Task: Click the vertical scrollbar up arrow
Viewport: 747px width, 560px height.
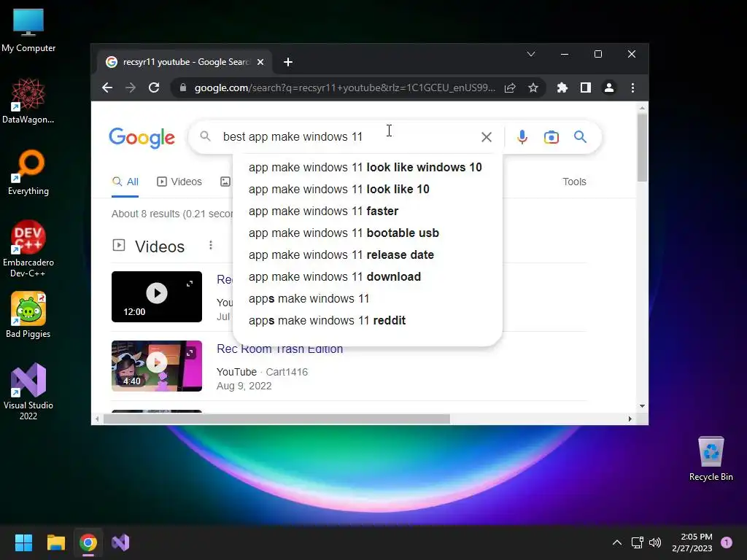Action: (x=642, y=108)
